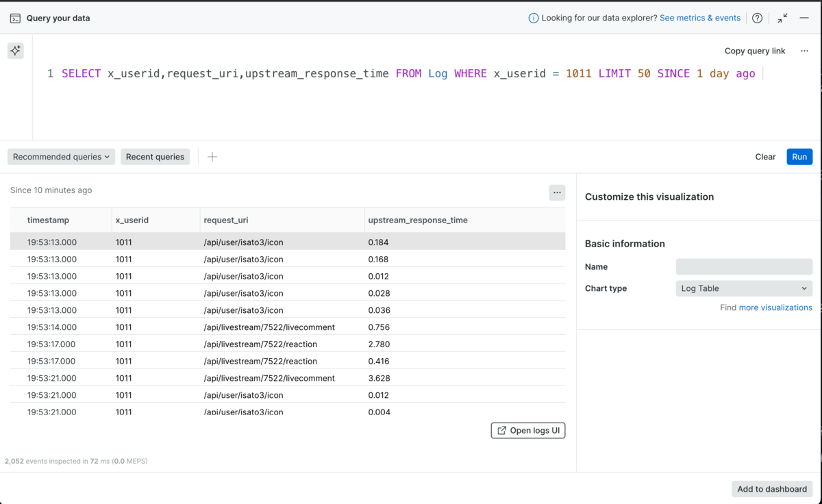Click inside the NRQL query editor line
Screen dimensions: 822x504
[408, 74]
